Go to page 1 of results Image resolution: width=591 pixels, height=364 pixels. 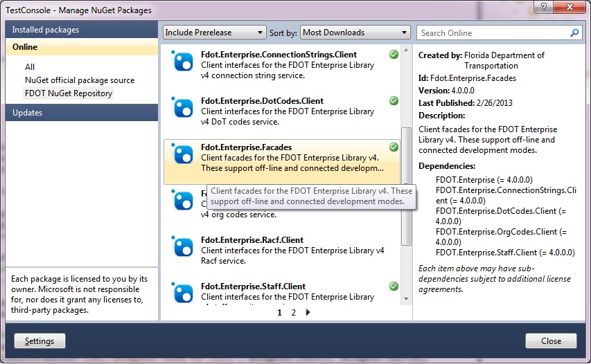pyautogui.click(x=279, y=312)
